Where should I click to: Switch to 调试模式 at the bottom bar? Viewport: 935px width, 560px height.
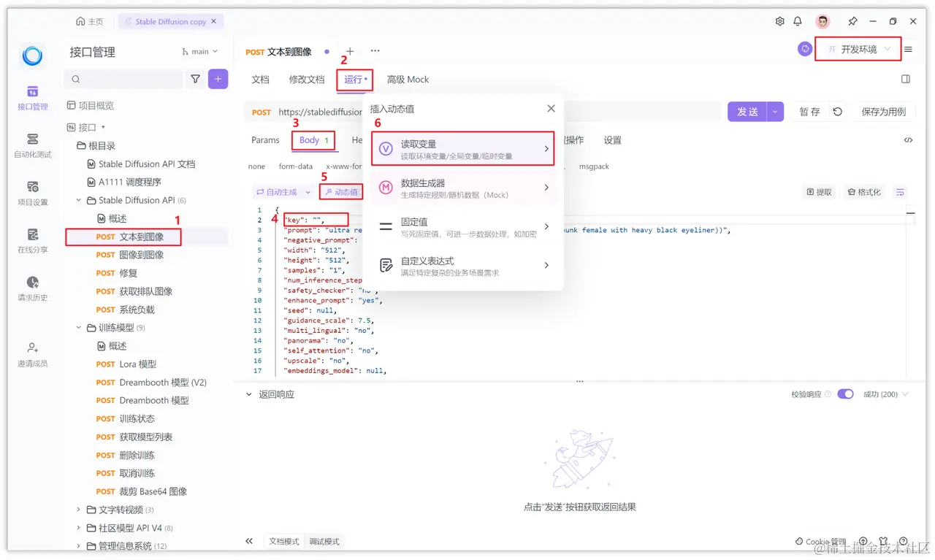point(324,541)
